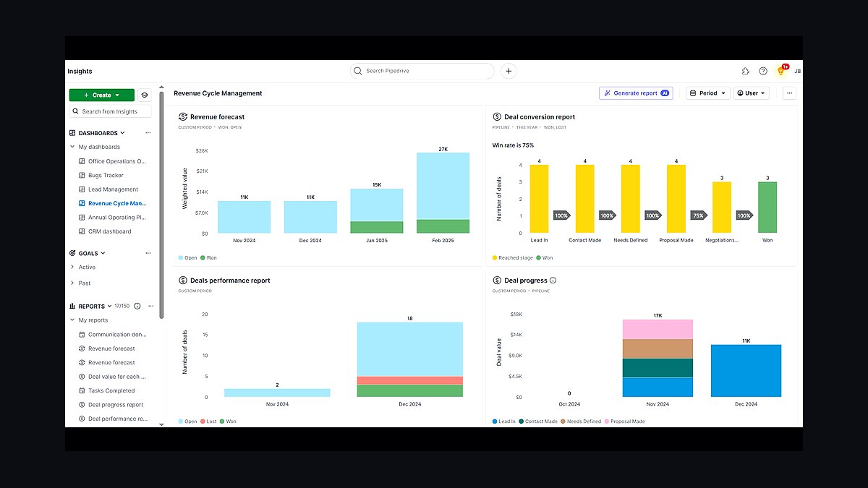This screenshot has height=488, width=868.
Task: Expand the Active goals group
Action: [72, 267]
